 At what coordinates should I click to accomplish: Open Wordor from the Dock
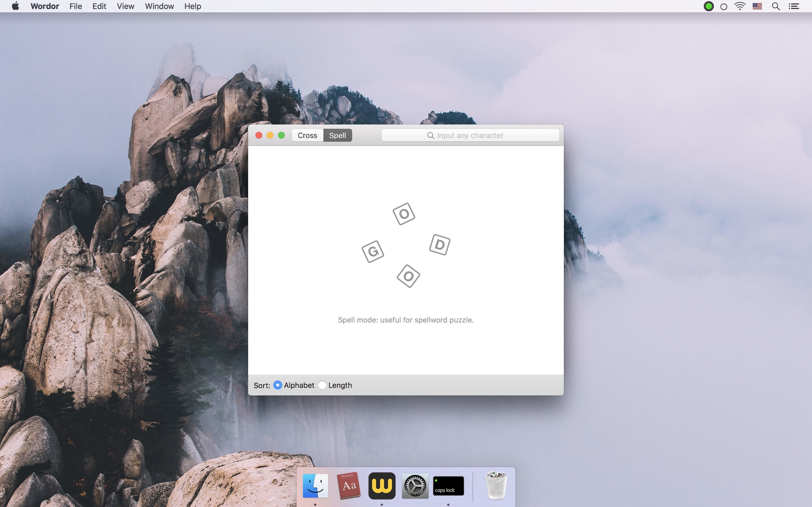[382, 486]
